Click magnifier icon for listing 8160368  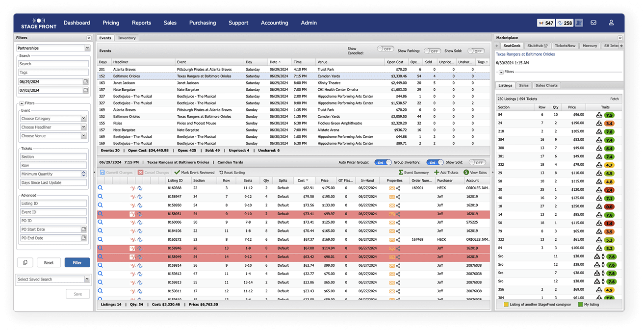click(x=100, y=188)
